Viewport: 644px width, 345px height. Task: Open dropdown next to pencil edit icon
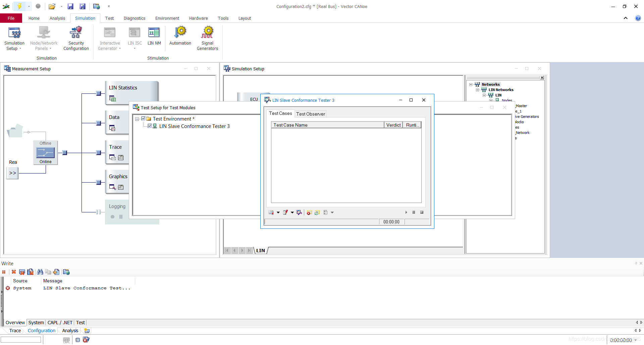[x=292, y=212]
